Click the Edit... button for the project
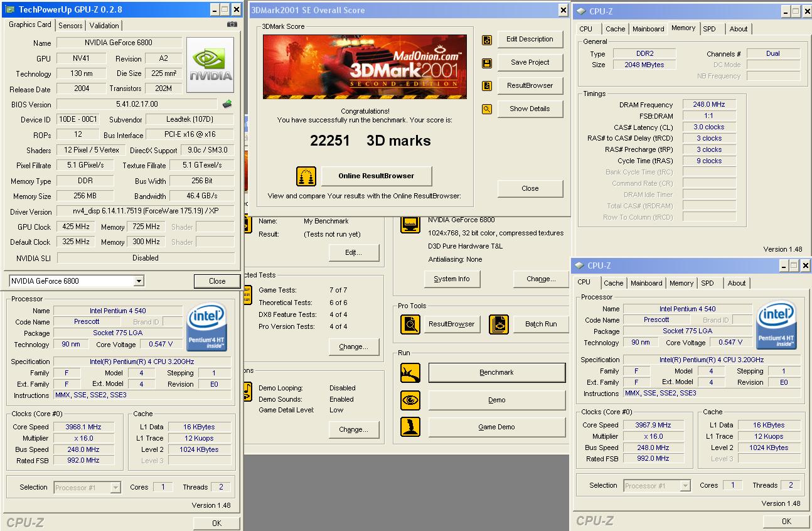The width and height of the screenshot is (812, 531). (354, 252)
